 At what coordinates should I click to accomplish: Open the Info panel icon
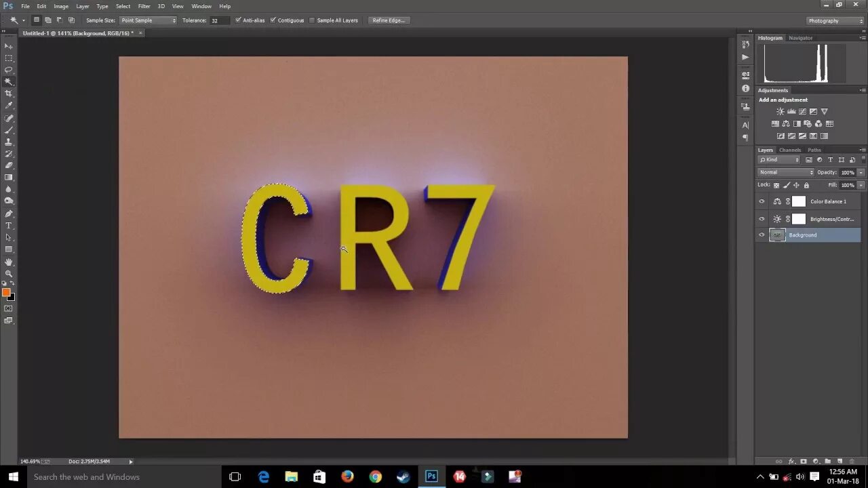point(745,89)
